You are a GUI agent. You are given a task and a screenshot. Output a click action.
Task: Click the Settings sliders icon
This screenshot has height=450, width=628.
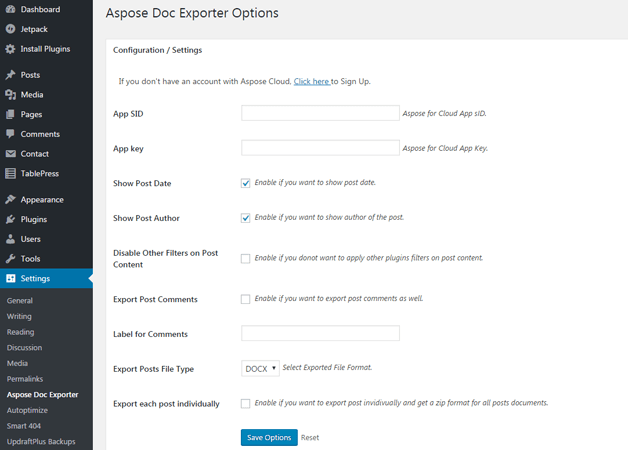pyautogui.click(x=10, y=278)
